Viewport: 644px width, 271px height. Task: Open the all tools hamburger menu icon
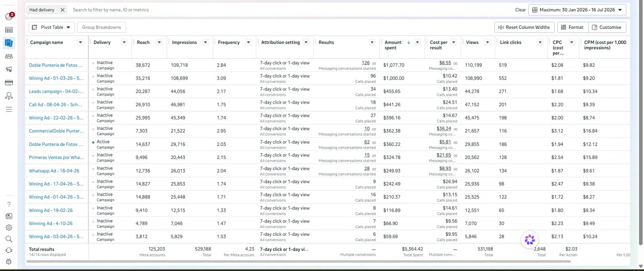click(x=9, y=109)
